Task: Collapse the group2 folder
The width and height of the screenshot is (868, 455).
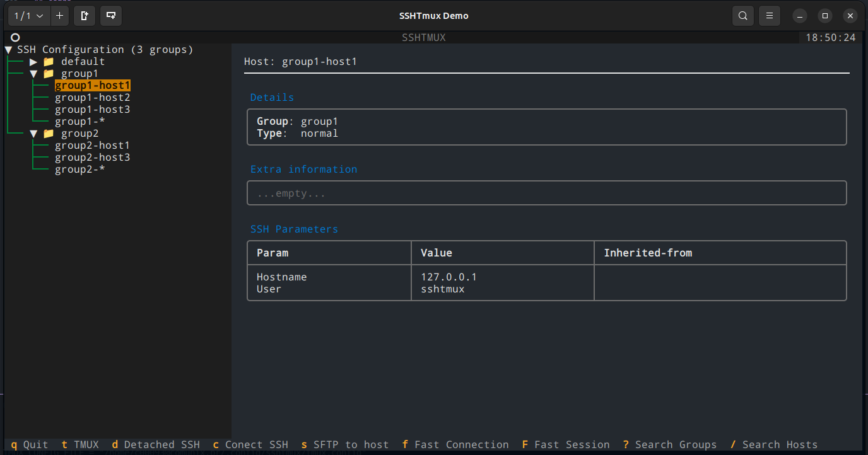Action: (x=34, y=134)
